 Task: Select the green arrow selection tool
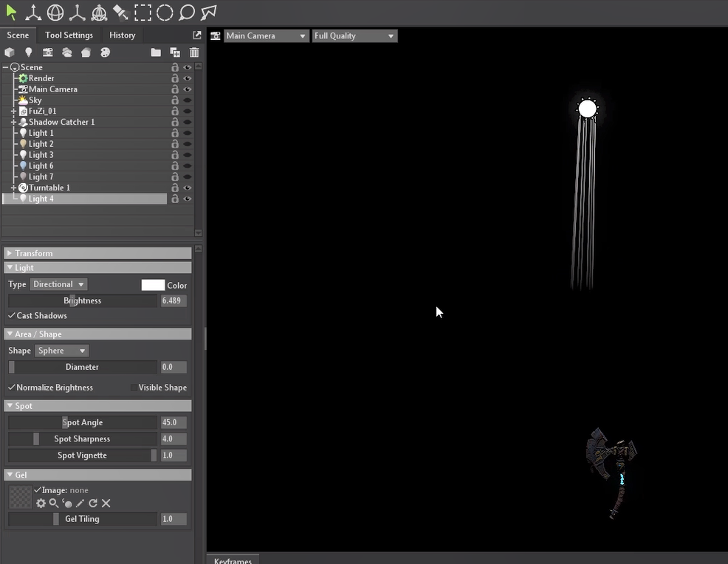[x=11, y=12]
